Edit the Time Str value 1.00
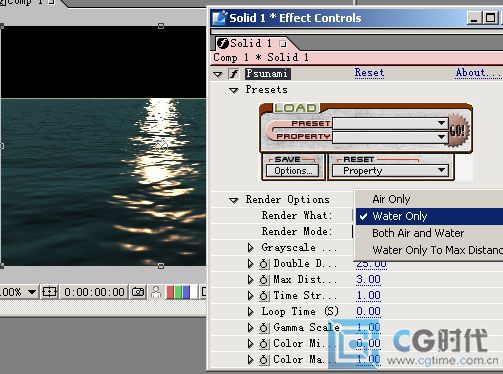503x374 pixels. pyautogui.click(x=368, y=295)
